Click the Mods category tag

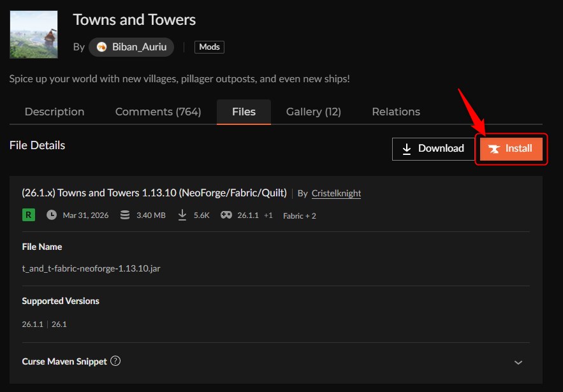[209, 47]
